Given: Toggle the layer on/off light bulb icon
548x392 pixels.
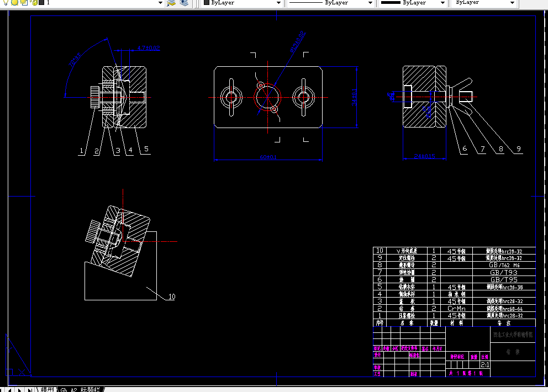Looking at the screenshot, I should tap(6, 2).
